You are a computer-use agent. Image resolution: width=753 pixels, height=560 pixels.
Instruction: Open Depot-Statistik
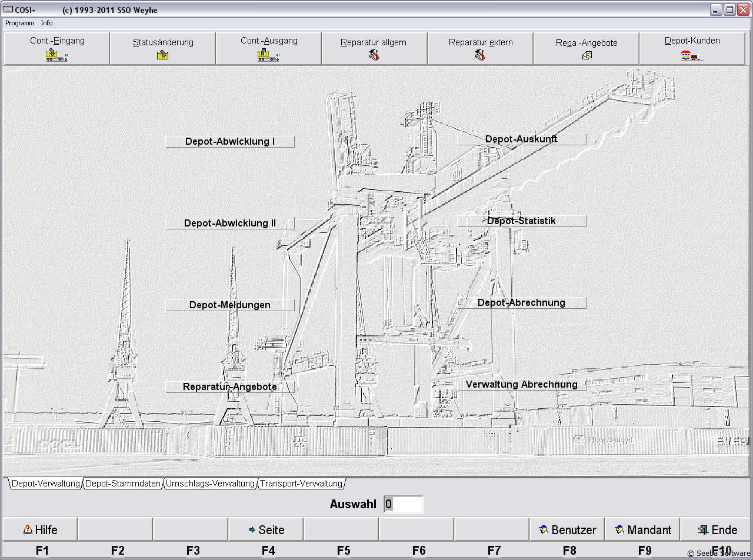tap(521, 221)
